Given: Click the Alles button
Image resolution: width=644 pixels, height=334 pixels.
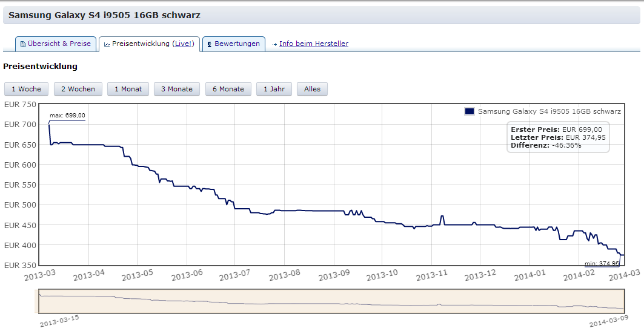Looking at the screenshot, I should pos(313,89).
